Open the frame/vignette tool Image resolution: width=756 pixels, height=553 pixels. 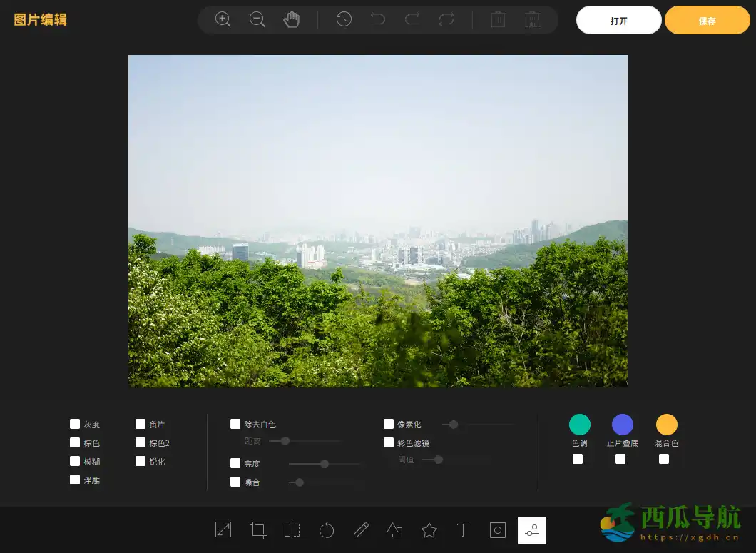pos(497,529)
